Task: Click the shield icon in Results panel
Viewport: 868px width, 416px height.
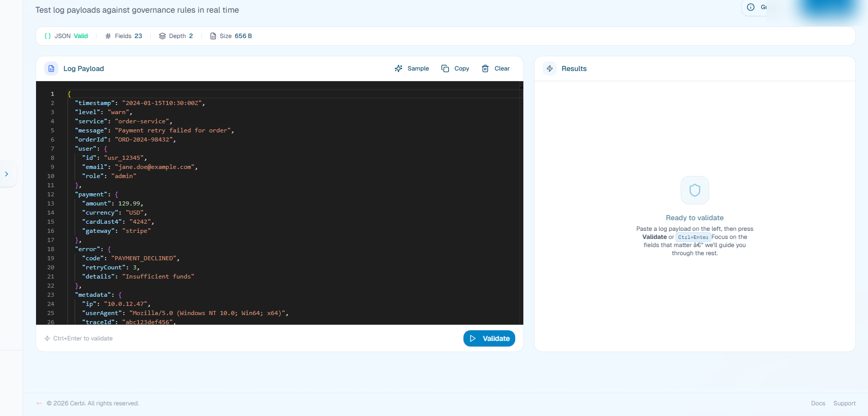Action: [695, 190]
